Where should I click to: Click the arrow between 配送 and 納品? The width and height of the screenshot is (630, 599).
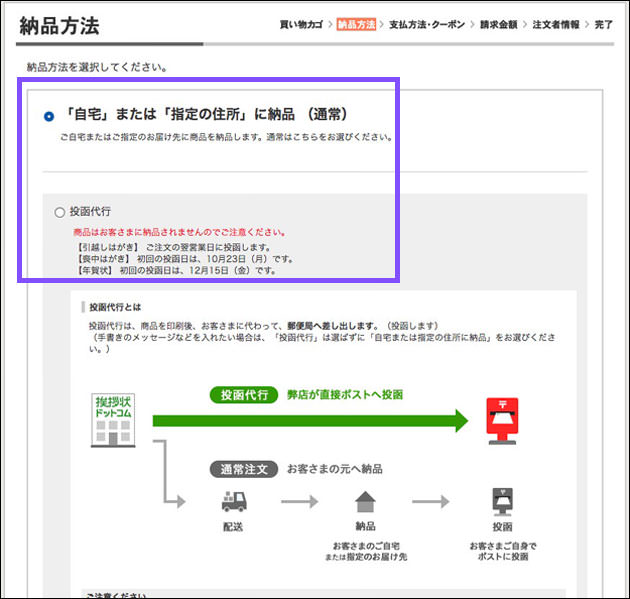pyautogui.click(x=300, y=501)
